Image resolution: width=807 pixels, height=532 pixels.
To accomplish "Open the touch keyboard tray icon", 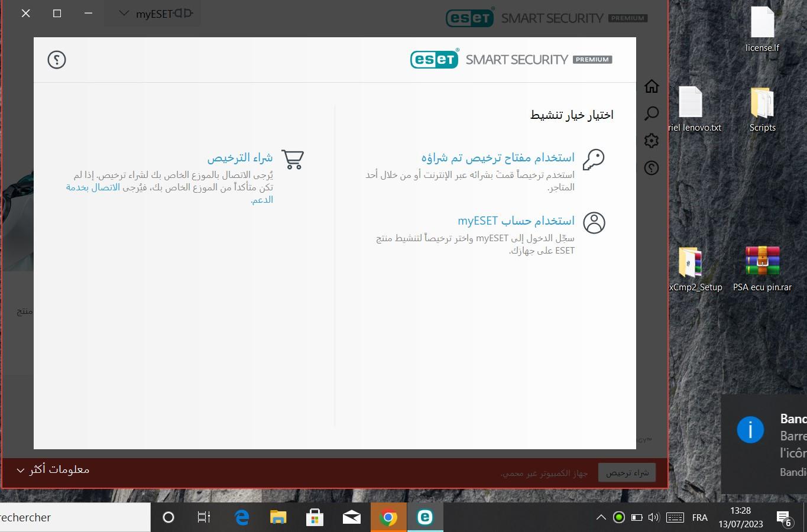I will (675, 517).
